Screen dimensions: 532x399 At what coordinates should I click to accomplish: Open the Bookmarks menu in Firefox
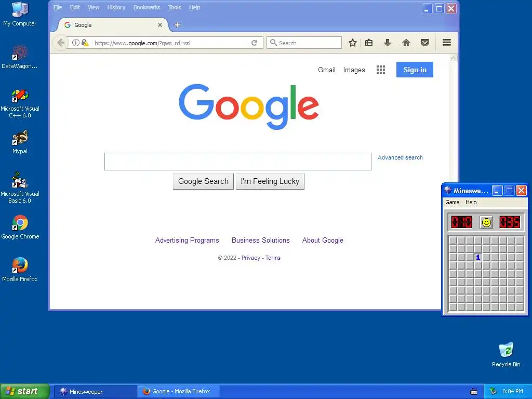coord(147,7)
